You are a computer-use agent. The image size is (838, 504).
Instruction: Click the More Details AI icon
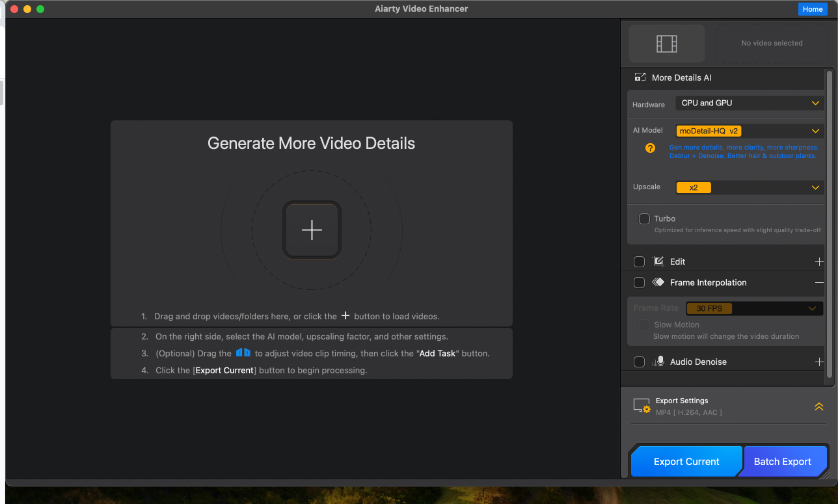click(640, 77)
